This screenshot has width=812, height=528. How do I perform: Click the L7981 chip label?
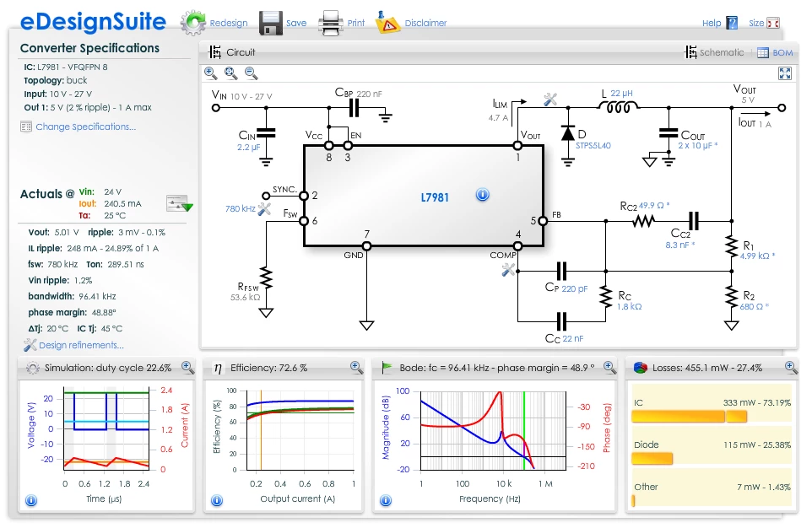[435, 197]
